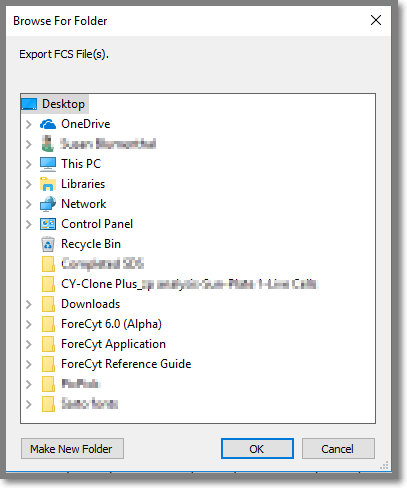The height and width of the screenshot is (488, 407).
Task: Select the Libraries entry
Action: click(x=83, y=184)
